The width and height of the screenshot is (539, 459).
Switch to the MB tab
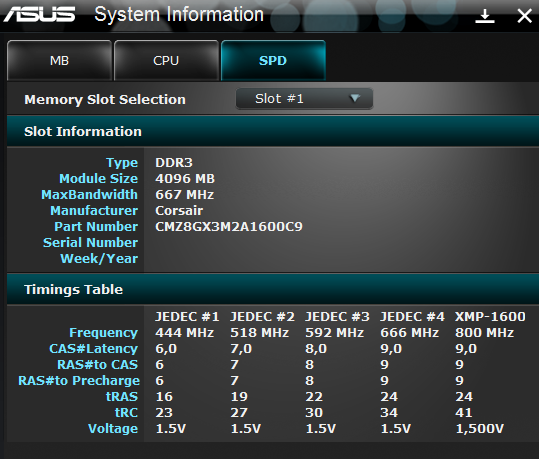click(59, 61)
